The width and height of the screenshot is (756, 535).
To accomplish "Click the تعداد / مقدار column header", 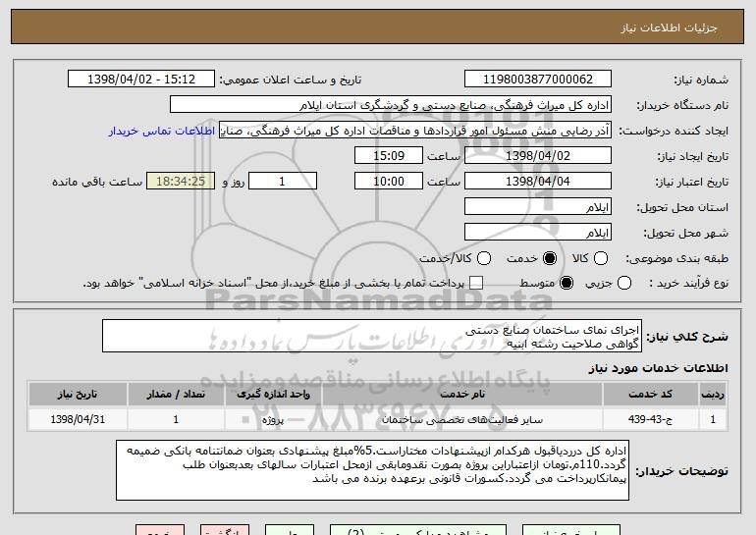I will [x=176, y=395].
